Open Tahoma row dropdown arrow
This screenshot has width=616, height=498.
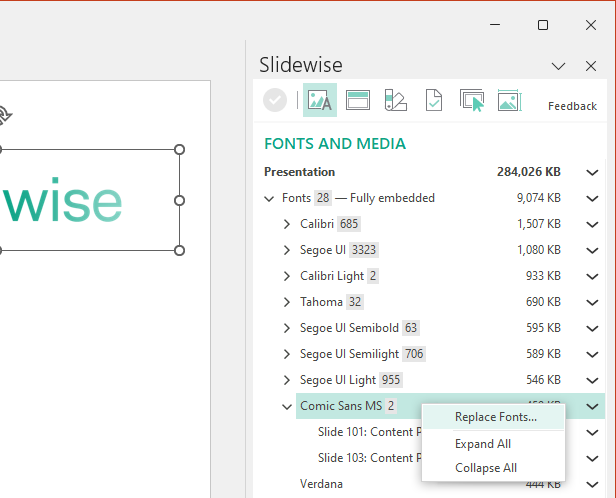click(592, 302)
